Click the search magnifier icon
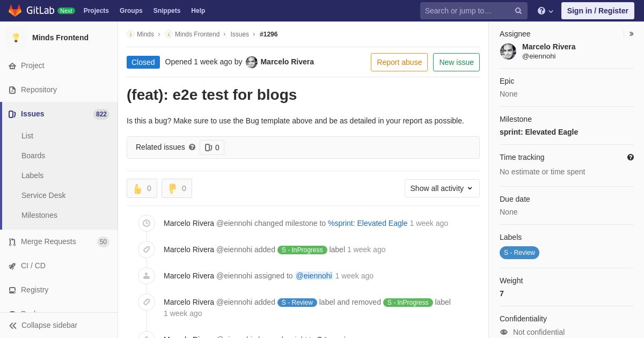 point(518,11)
